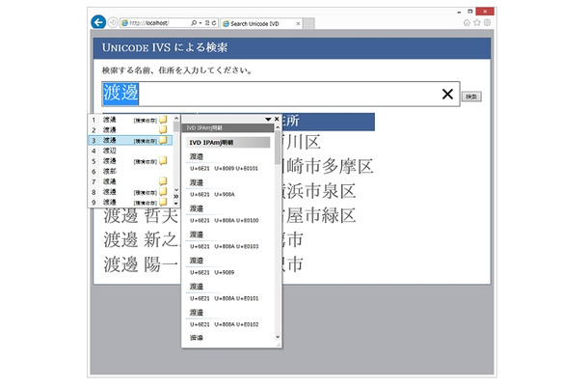Click the Unicode IVS による検索 page heading
This screenshot has height=386, width=588.
click(x=165, y=47)
